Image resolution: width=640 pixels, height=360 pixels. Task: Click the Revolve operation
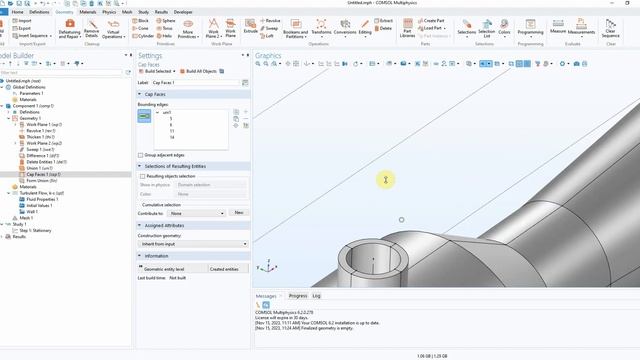[271, 21]
